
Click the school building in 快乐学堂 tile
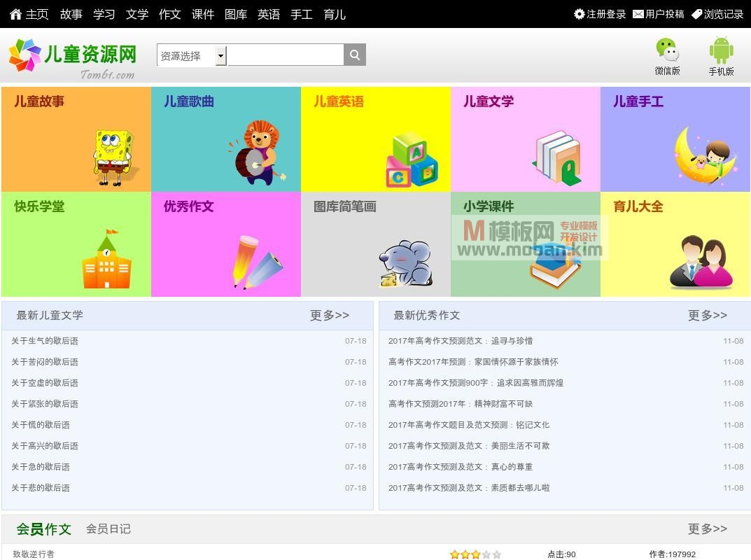coord(107,259)
